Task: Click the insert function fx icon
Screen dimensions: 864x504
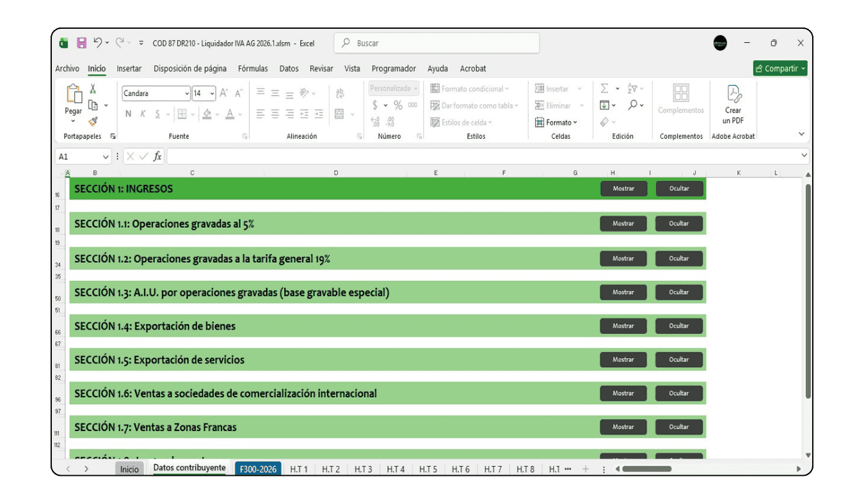Action: point(157,157)
